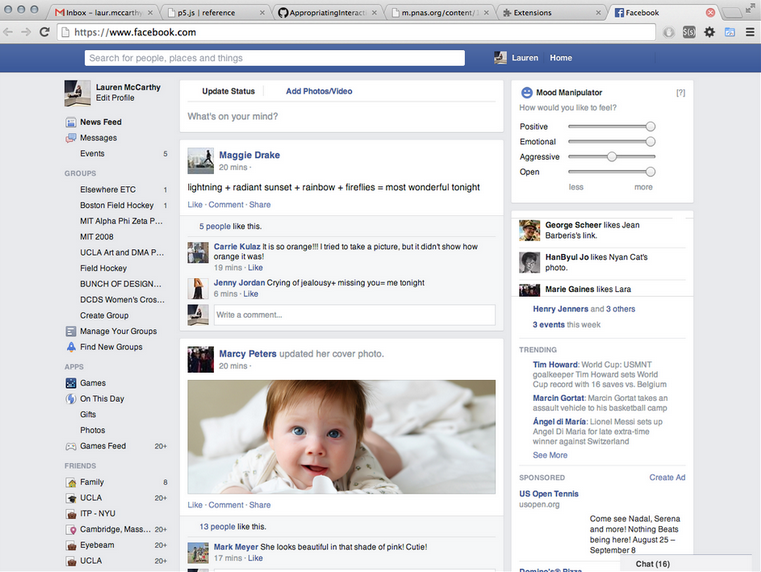
Task: Click the browser reload icon
Action: tap(44, 32)
